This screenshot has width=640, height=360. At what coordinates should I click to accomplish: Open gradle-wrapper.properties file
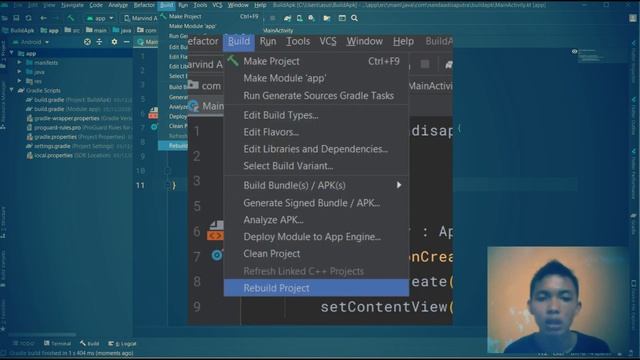pyautogui.click(x=78, y=118)
